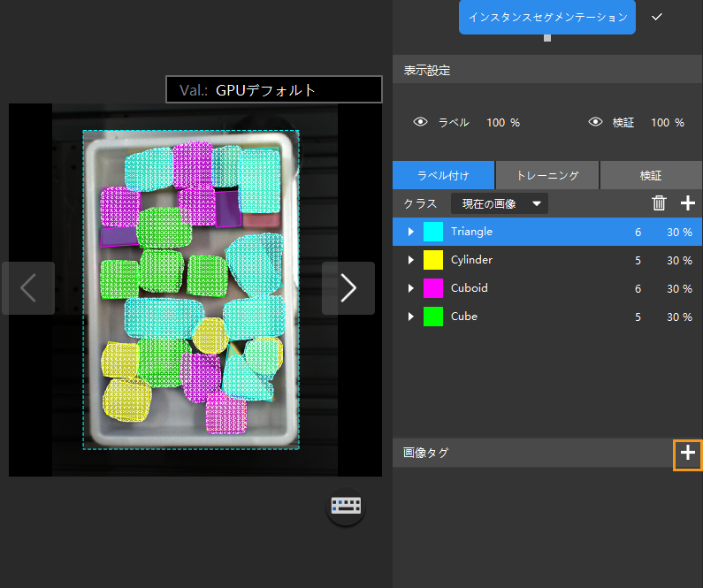703x588 pixels.
Task: Click the trash icon to delete class
Action: pos(659,203)
